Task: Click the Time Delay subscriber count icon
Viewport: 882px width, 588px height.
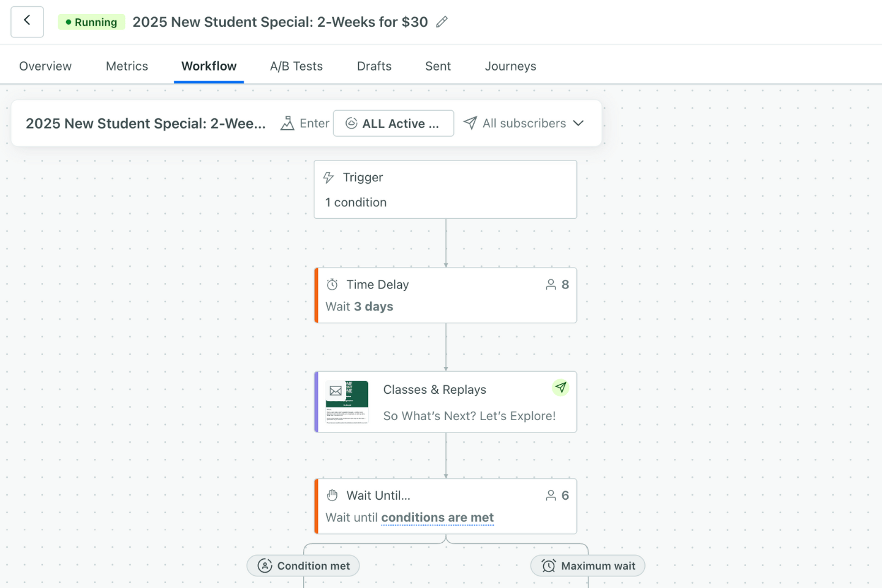Action: (x=551, y=285)
